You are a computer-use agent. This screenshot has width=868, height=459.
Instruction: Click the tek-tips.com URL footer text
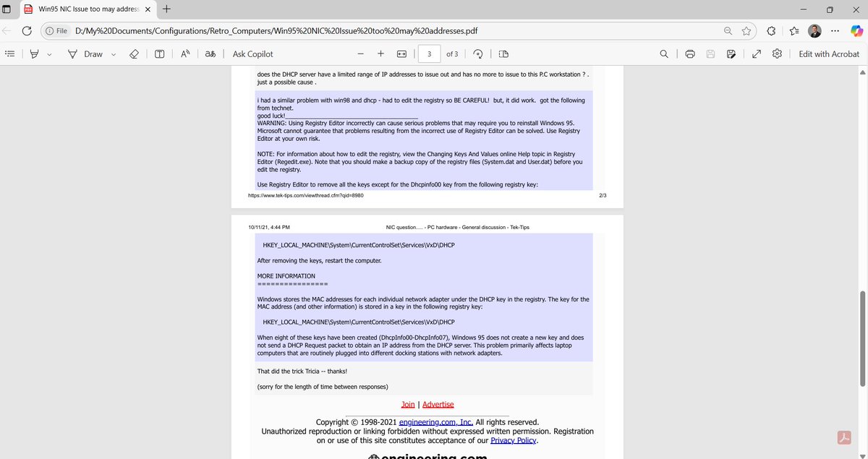tap(306, 195)
